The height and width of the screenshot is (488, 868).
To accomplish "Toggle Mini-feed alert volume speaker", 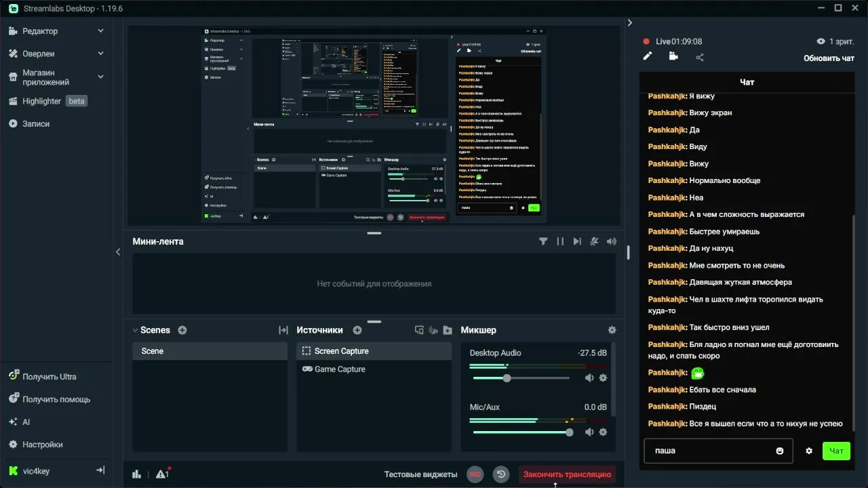I will 612,241.
